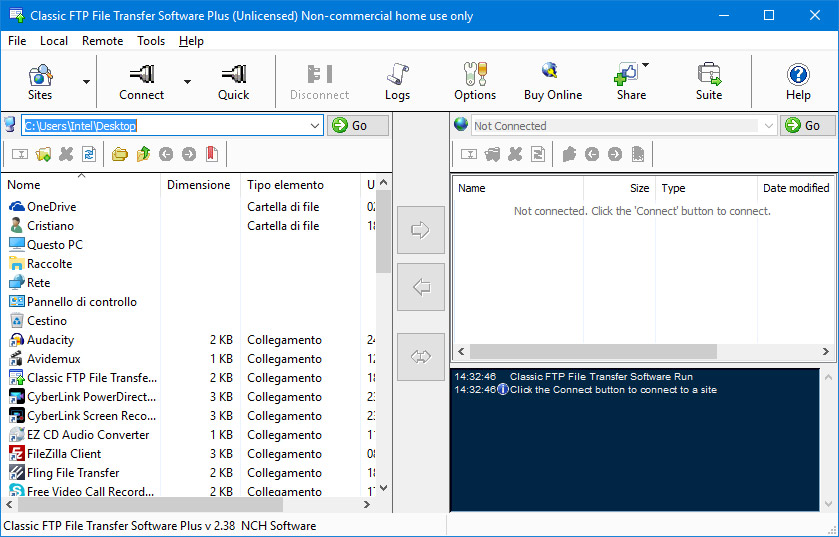This screenshot has width=839, height=537.
Task: Select FileZilla Client in local file list
Action: coord(64,454)
